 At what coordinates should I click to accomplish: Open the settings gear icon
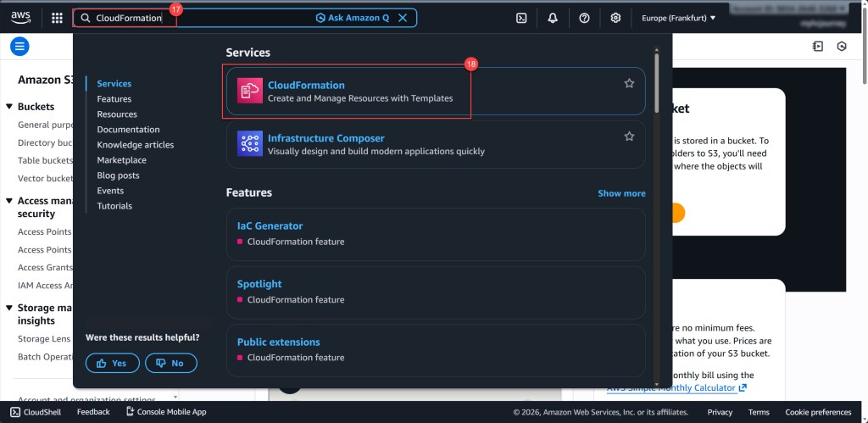click(x=615, y=18)
